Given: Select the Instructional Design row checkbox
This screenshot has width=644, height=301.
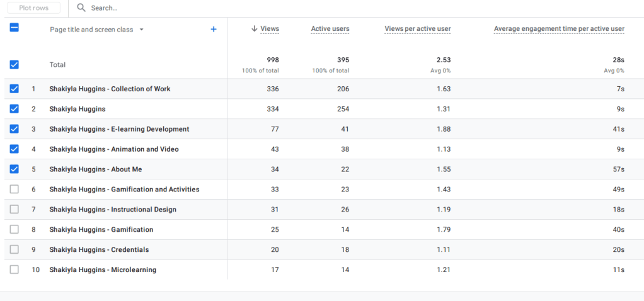Looking at the screenshot, I should pyautogui.click(x=14, y=209).
